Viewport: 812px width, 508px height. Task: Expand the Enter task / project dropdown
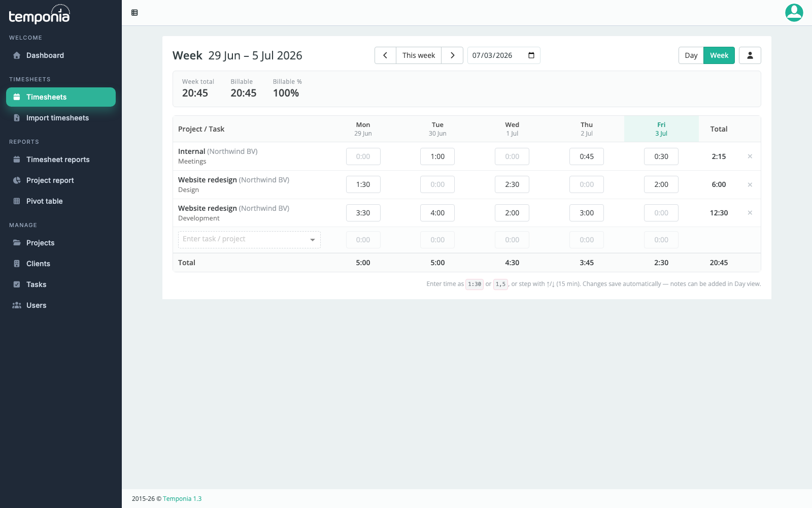pos(249,239)
